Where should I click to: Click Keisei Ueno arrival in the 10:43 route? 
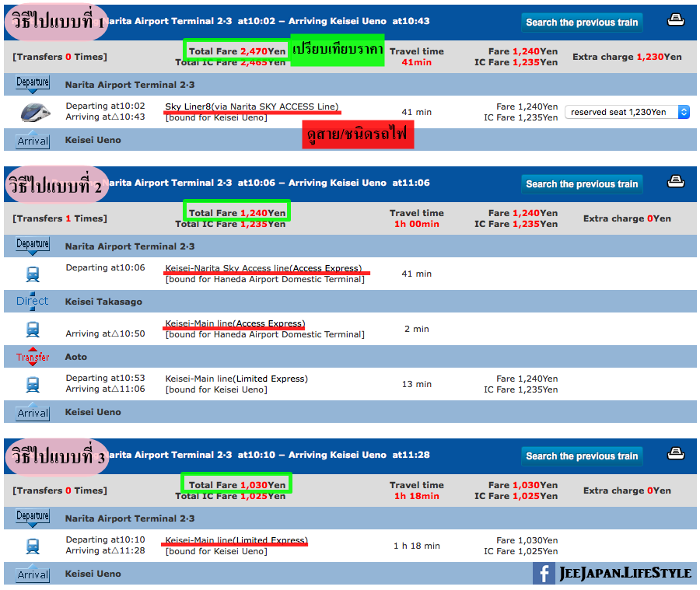pos(93,140)
